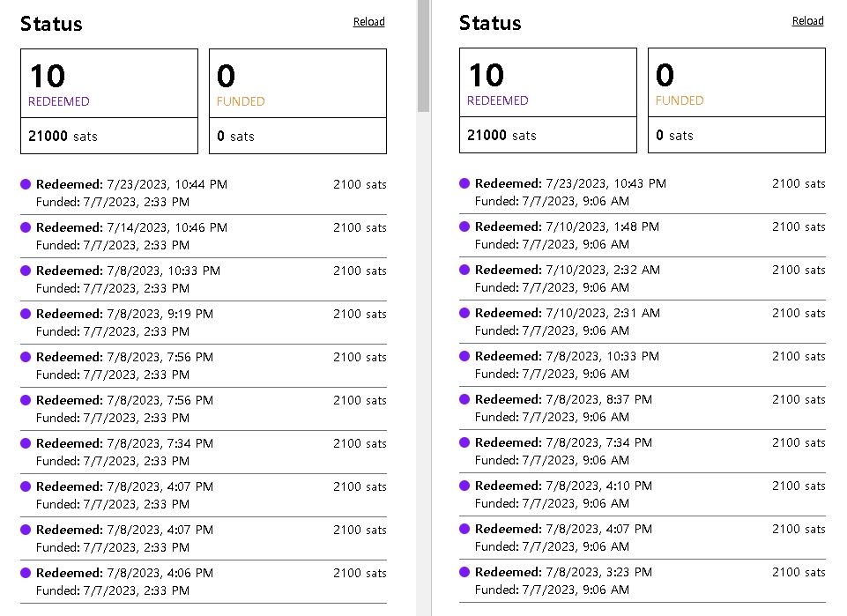
Task: Click purple dot beside 7/23/2023, 10:43 PM redemption
Action: pyautogui.click(x=464, y=184)
